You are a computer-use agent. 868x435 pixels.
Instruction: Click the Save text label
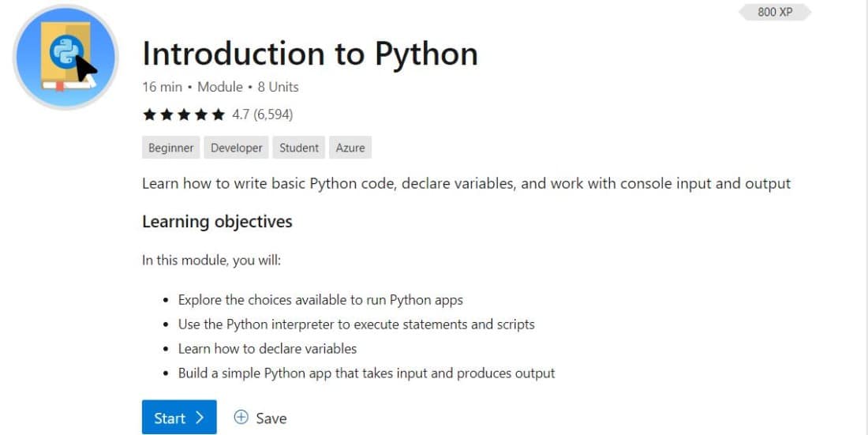coord(271,418)
